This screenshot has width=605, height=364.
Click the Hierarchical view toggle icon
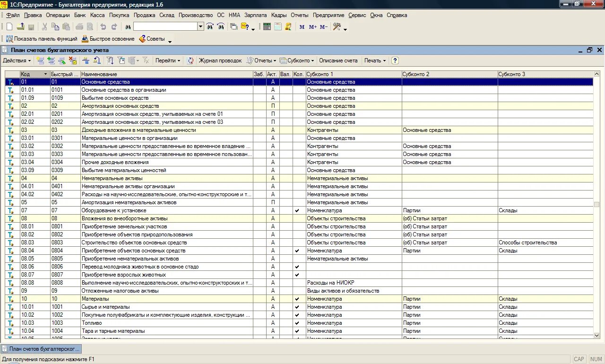click(x=86, y=61)
